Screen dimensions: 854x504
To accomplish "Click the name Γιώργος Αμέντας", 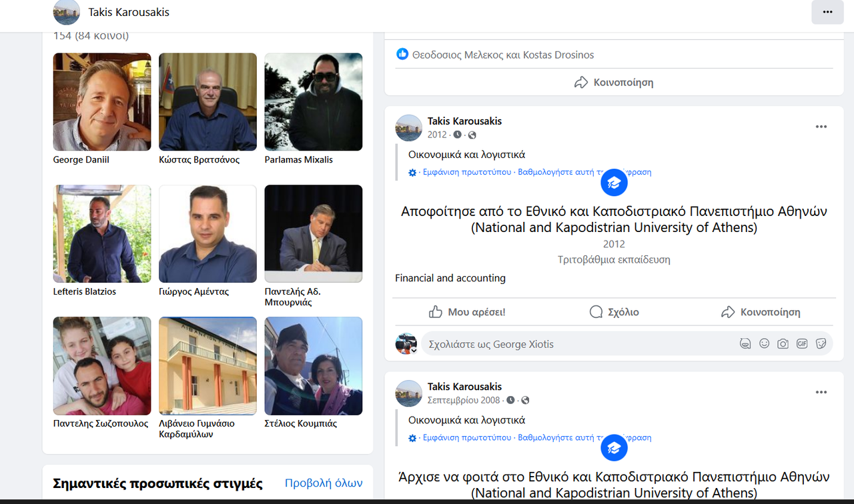I will (x=194, y=292).
